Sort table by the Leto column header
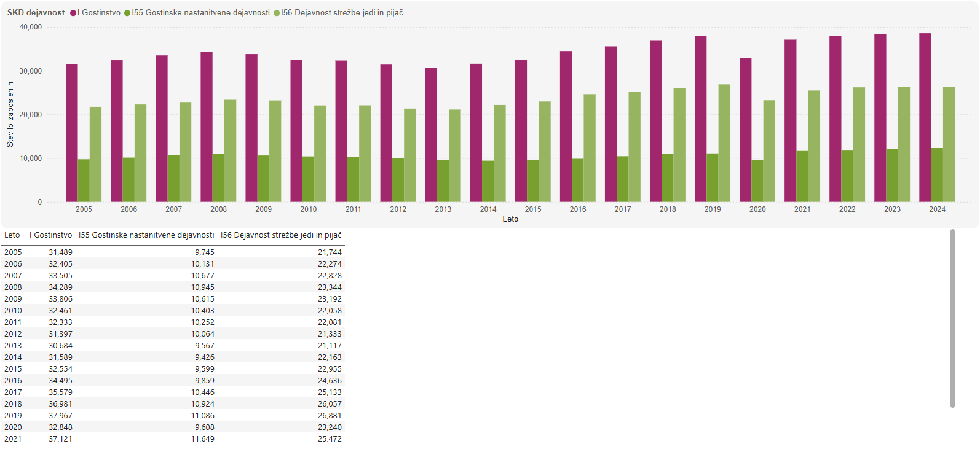The width and height of the screenshot is (980, 452). tap(12, 235)
